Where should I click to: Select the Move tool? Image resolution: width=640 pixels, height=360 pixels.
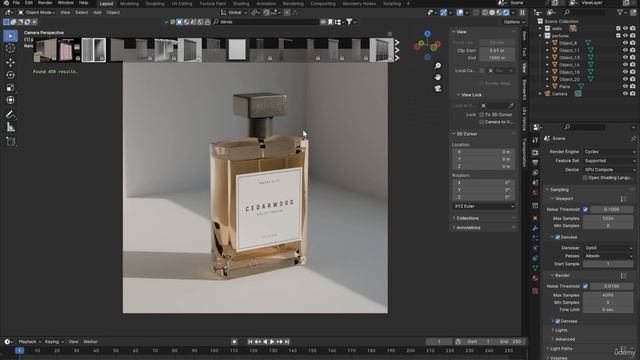point(11,62)
